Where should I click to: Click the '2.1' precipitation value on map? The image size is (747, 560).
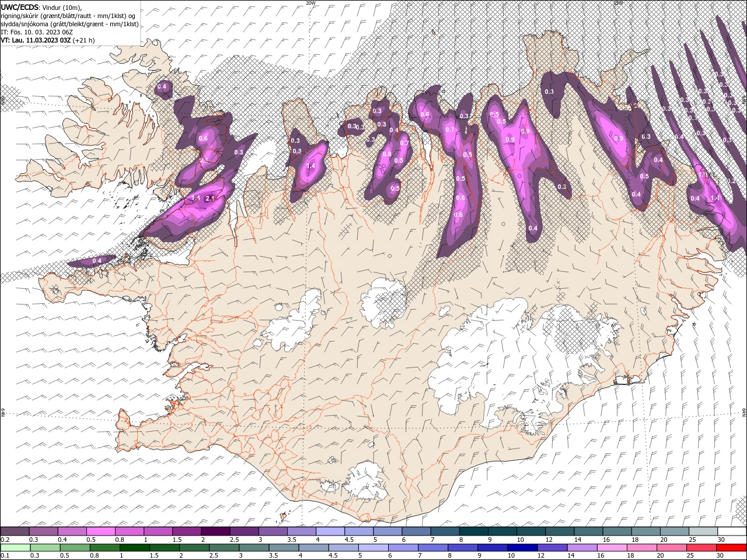click(x=211, y=198)
